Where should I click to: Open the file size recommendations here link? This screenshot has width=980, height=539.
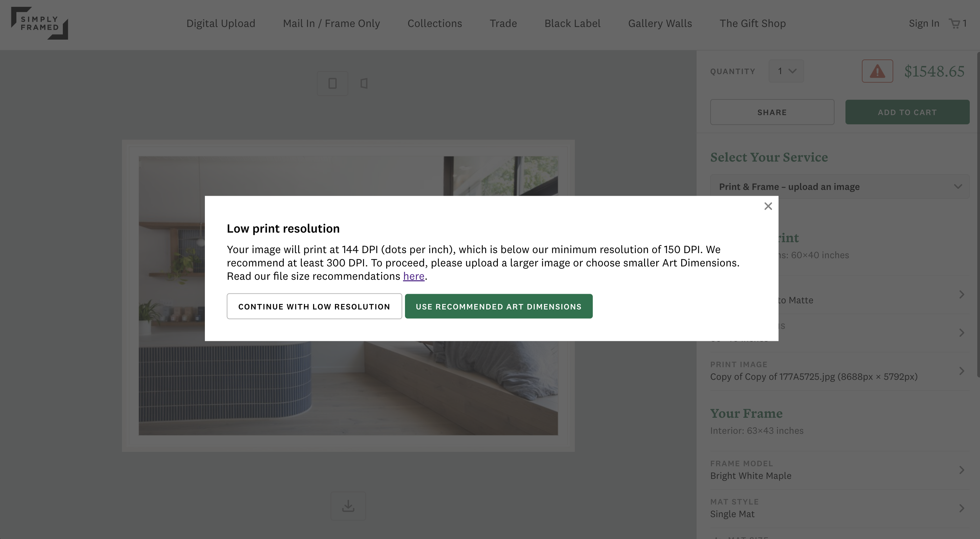tap(414, 276)
